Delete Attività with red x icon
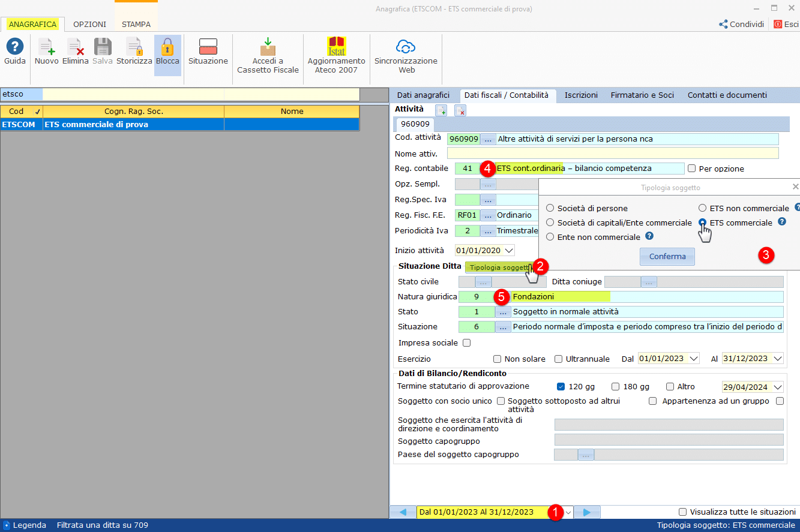The height and width of the screenshot is (532, 800). point(460,110)
